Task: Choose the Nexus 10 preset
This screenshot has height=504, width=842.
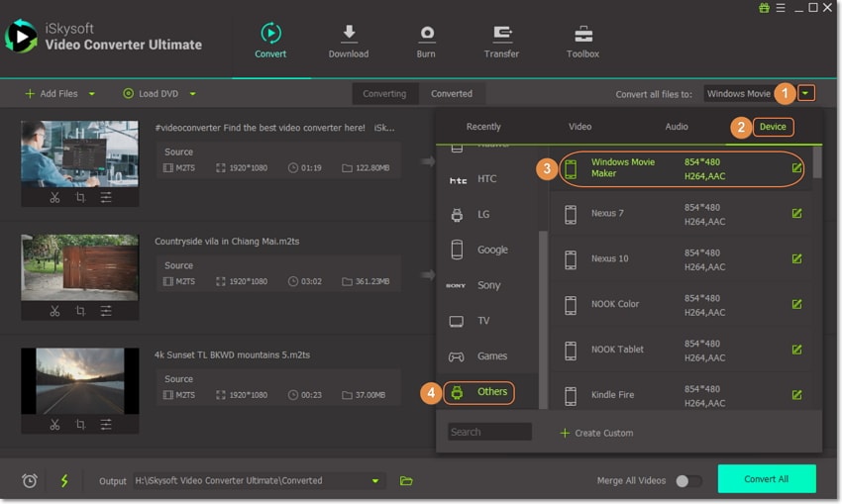Action: [x=681, y=258]
